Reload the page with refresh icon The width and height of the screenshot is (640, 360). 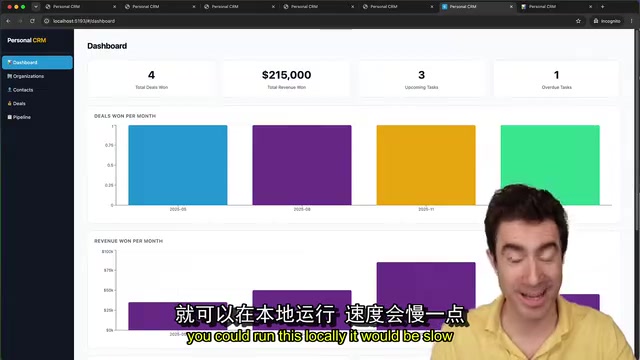point(32,21)
